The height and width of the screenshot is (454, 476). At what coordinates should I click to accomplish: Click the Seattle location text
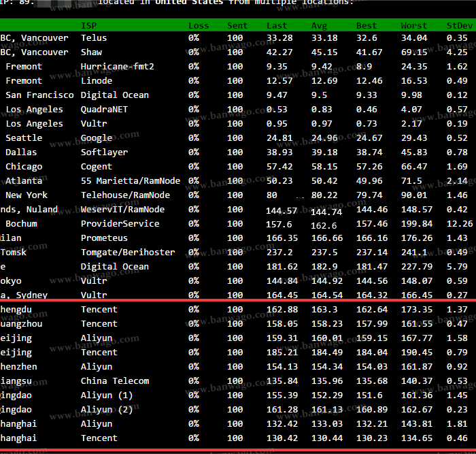coord(24,138)
